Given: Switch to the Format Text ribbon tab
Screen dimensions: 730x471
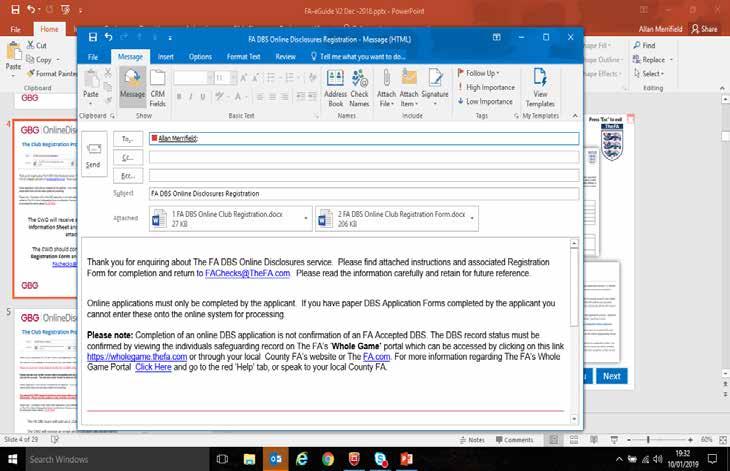Looking at the screenshot, I should (x=243, y=57).
